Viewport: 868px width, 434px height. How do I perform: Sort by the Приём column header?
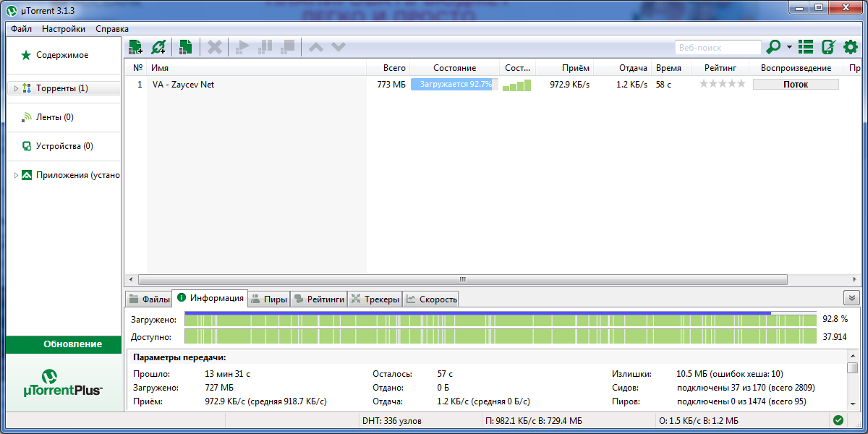(564, 68)
